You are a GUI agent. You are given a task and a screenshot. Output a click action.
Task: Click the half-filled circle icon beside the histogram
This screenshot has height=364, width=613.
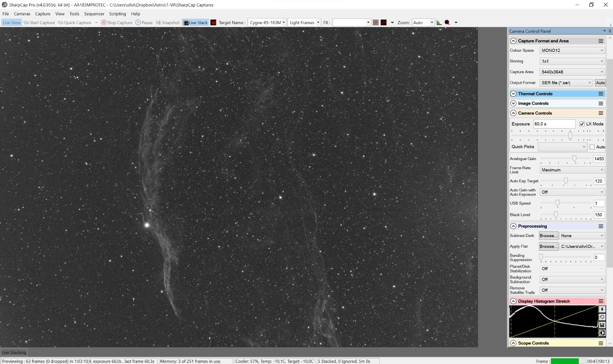pos(602,333)
